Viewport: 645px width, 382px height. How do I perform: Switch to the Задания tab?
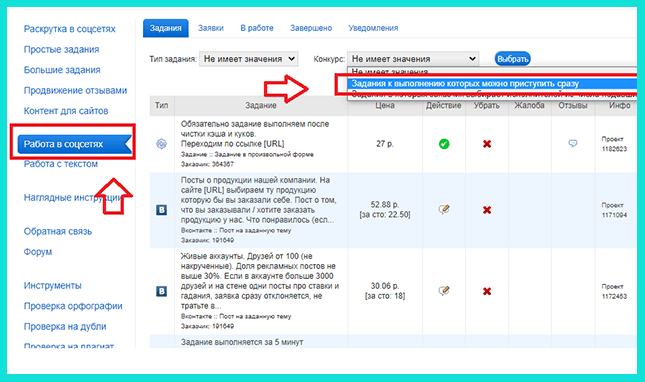click(x=166, y=28)
